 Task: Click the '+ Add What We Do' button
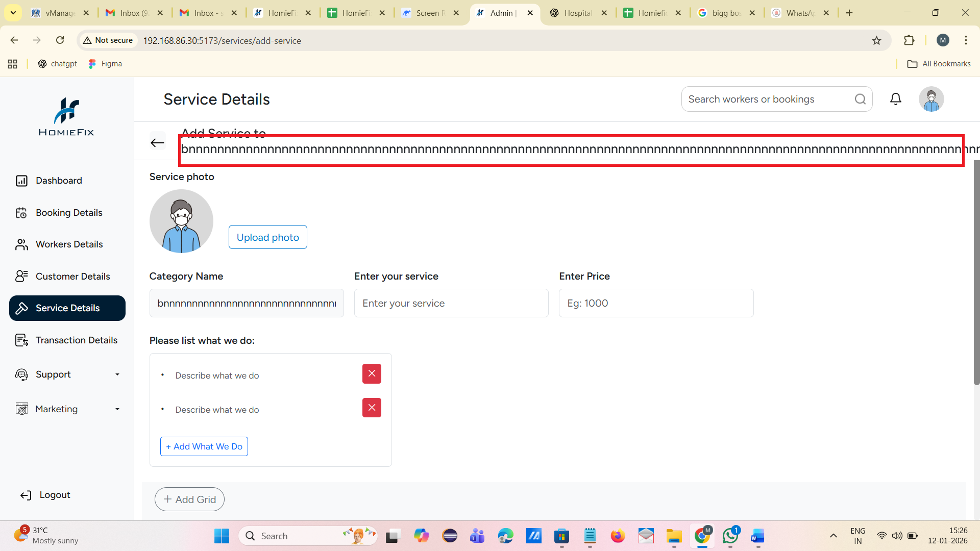click(x=204, y=446)
